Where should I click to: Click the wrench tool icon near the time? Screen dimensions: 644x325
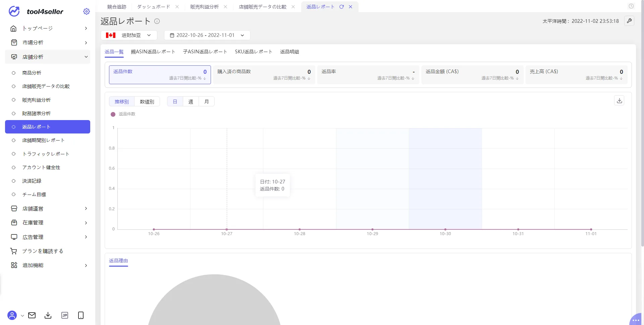(x=629, y=21)
